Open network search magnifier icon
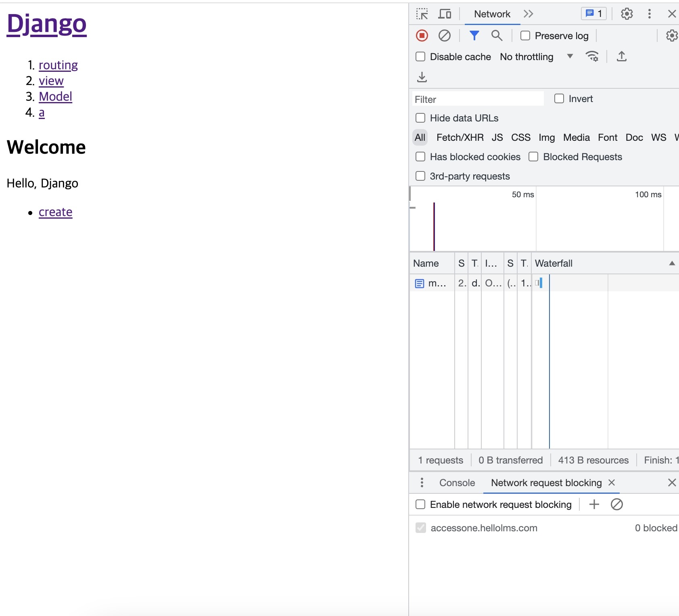The image size is (679, 616). [497, 35]
